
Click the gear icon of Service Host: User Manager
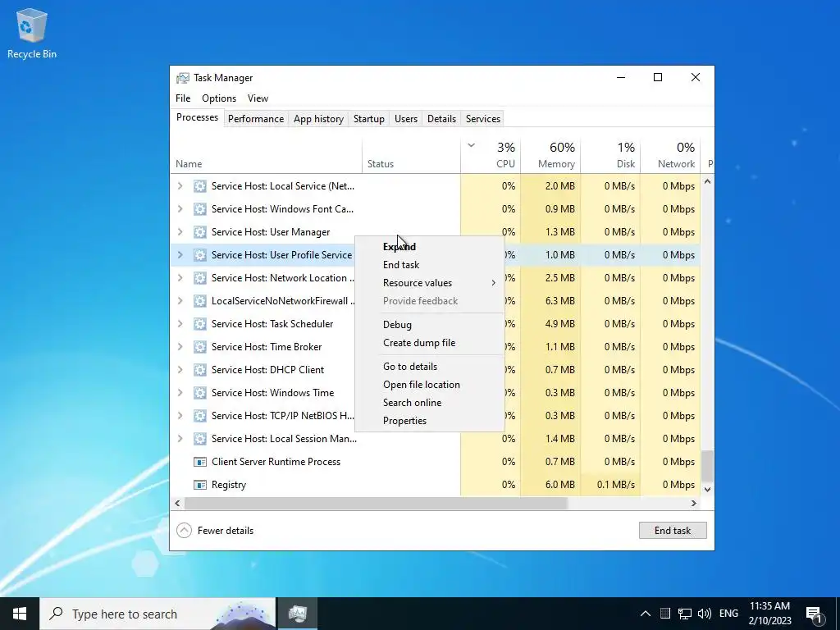(x=200, y=232)
